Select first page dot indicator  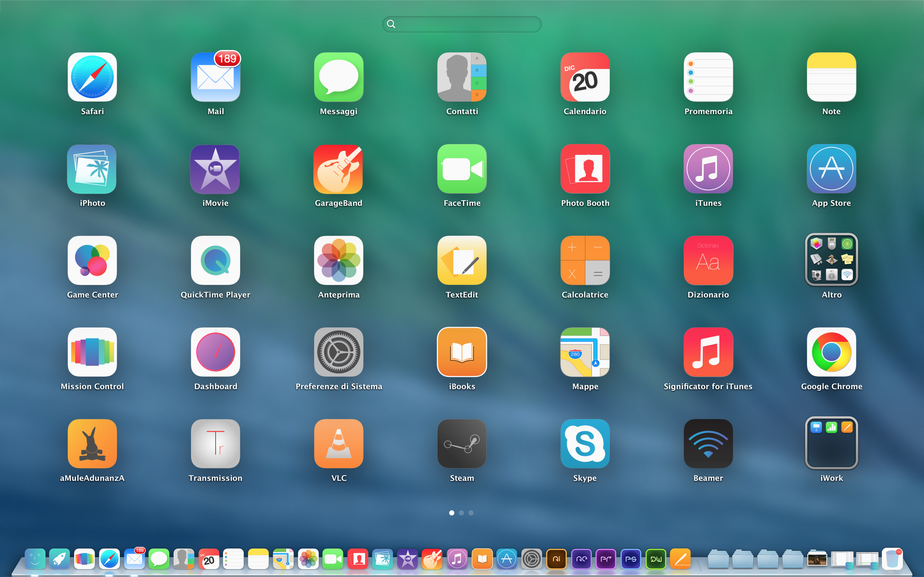point(450,513)
